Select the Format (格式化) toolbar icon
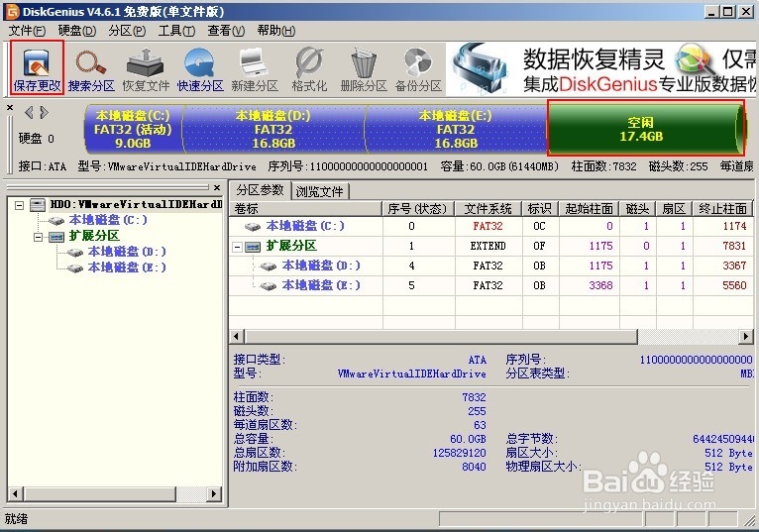The width and height of the screenshot is (759, 532). pos(309,69)
